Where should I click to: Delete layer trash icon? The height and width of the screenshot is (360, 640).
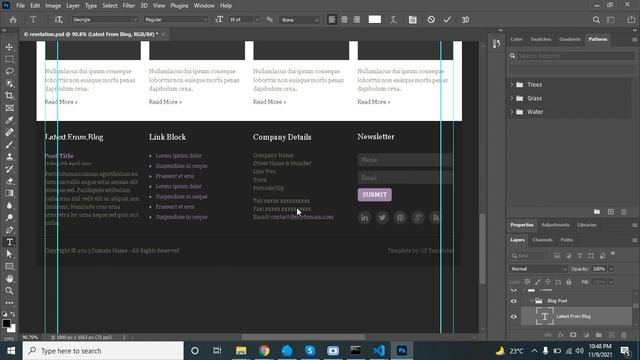pyautogui.click(x=624, y=335)
